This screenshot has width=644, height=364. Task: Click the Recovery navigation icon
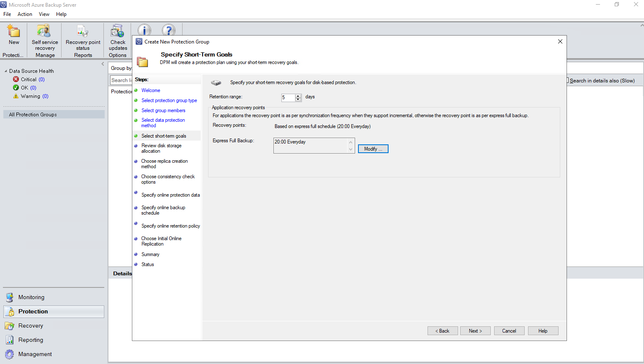tap(10, 326)
